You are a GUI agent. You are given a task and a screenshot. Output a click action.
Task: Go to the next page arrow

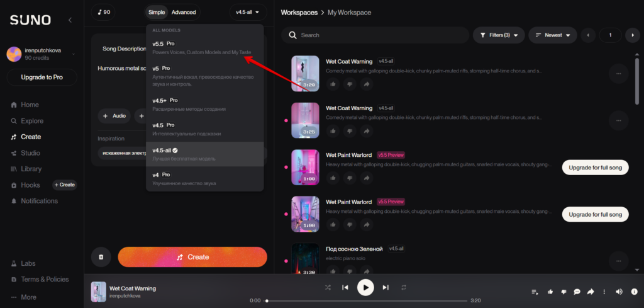coord(633,35)
